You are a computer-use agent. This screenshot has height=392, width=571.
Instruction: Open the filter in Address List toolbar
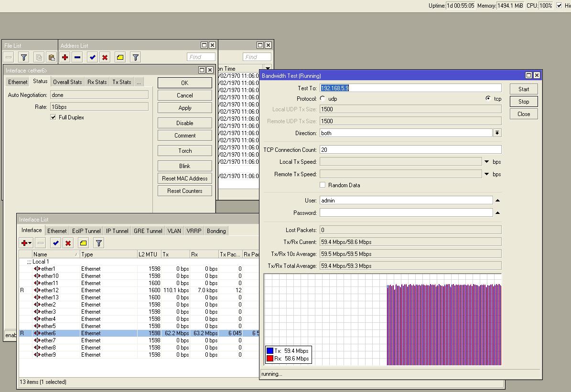tap(136, 57)
